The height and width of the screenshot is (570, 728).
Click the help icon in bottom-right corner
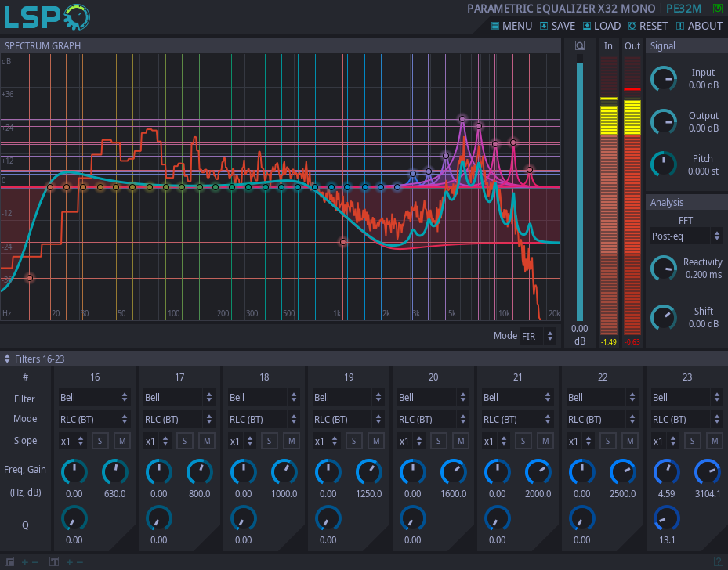[718, 562]
